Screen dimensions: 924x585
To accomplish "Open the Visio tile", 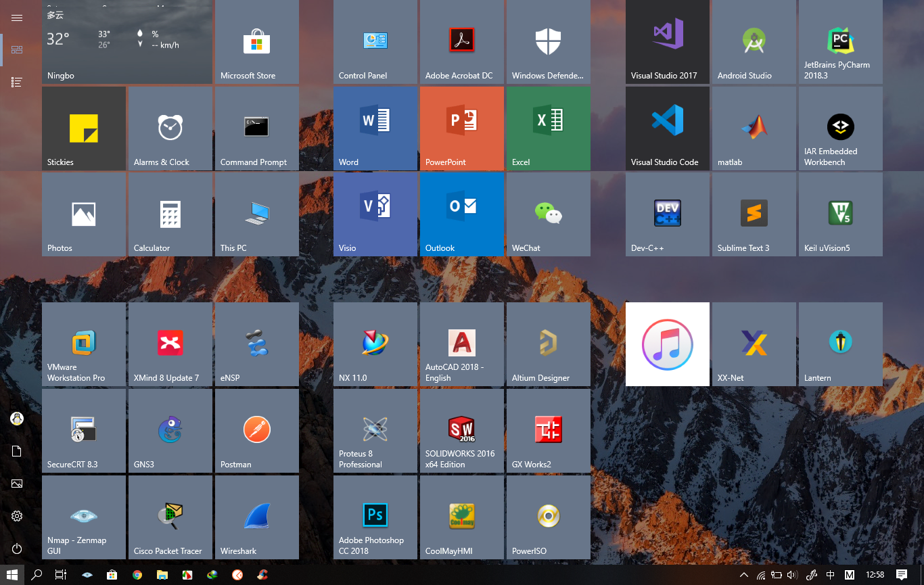I will pos(375,214).
